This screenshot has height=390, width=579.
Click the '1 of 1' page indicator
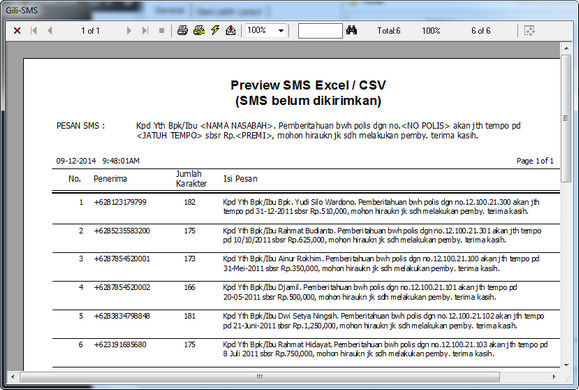pos(90,31)
